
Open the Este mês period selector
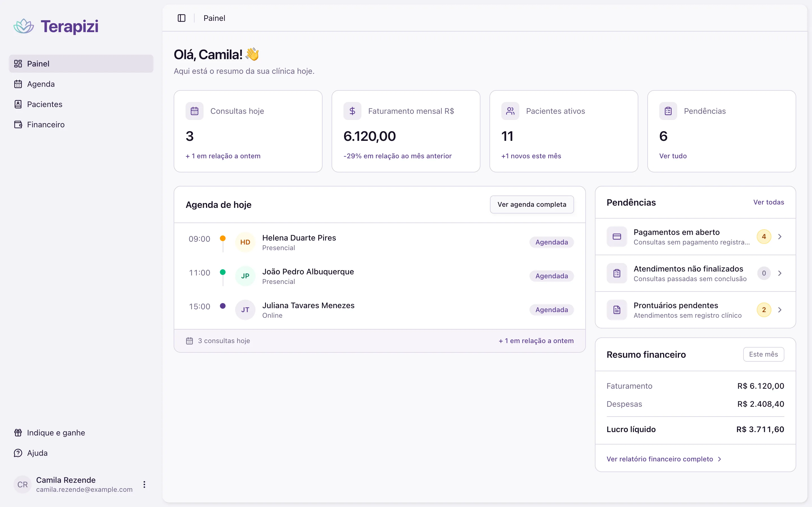[x=763, y=354]
